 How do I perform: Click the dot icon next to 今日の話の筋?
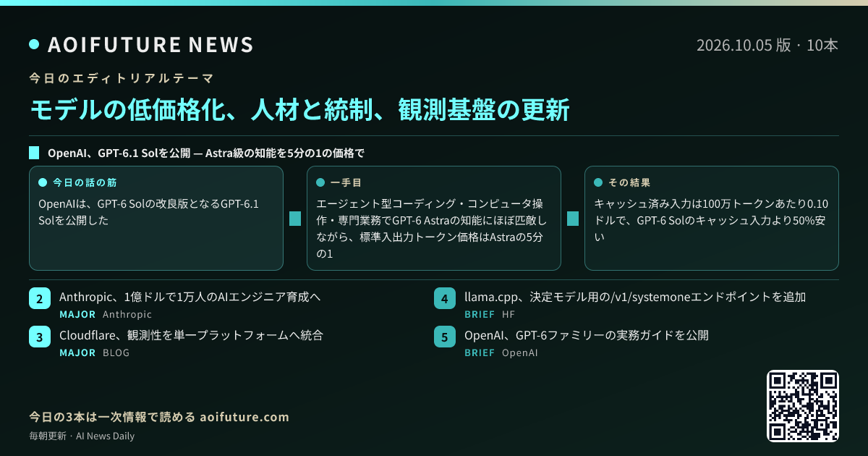(42, 182)
